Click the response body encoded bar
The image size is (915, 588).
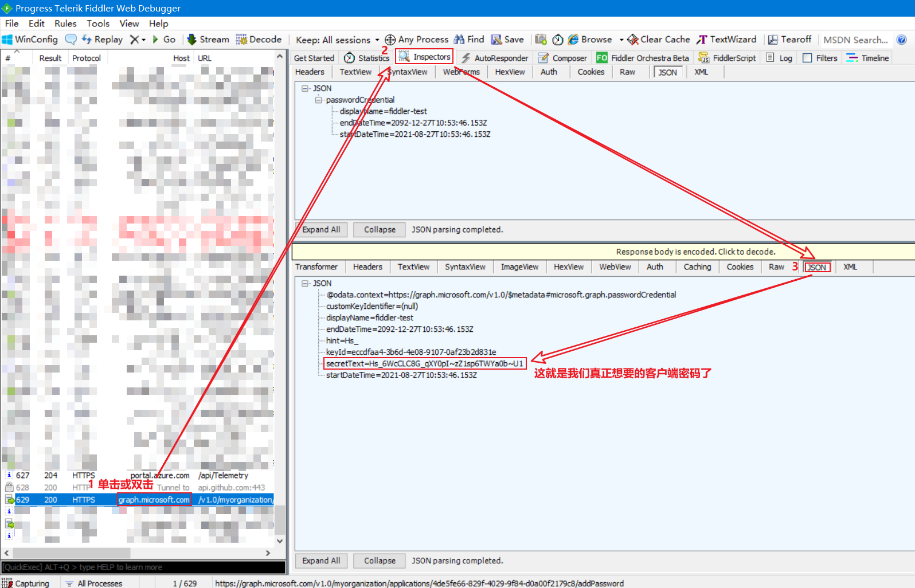coord(603,252)
